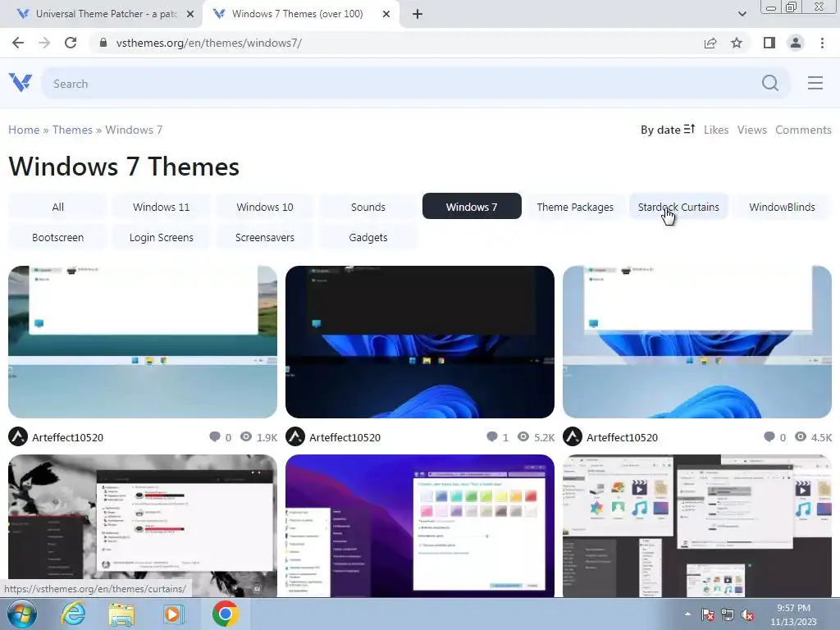The image size is (840, 630).
Task: Click the muted volume tray icon
Action: click(x=747, y=614)
